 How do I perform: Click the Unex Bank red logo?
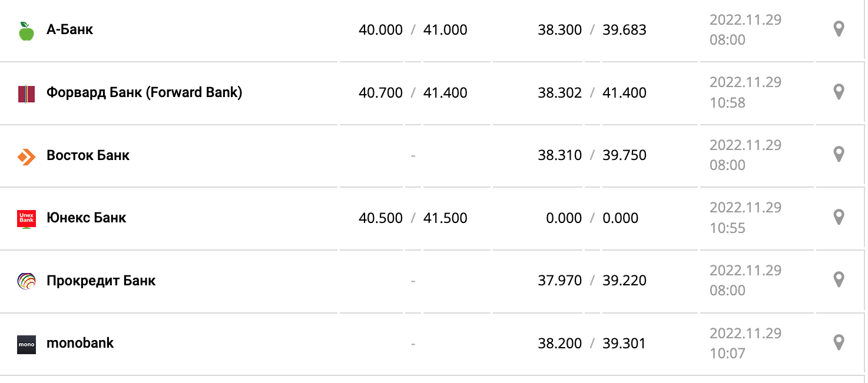pos(26,218)
